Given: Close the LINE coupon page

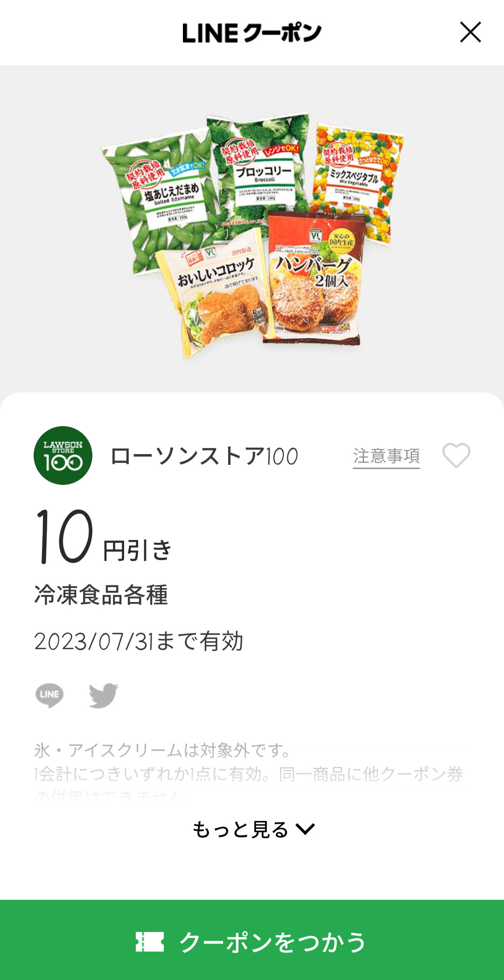Looking at the screenshot, I should (470, 32).
